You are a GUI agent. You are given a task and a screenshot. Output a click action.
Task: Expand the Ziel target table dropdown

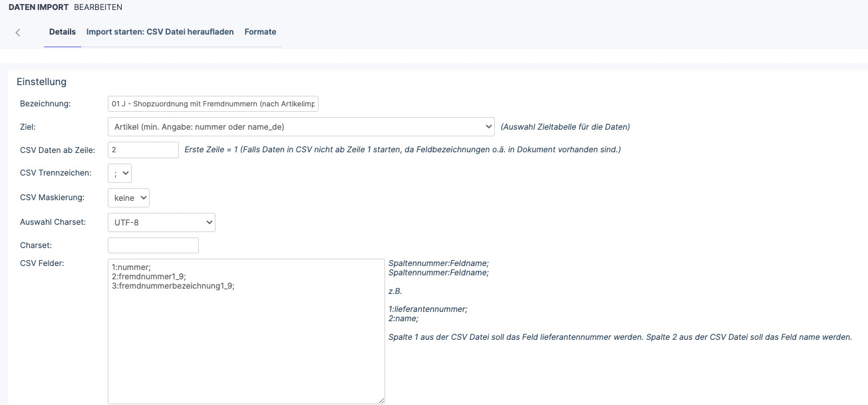click(x=301, y=126)
